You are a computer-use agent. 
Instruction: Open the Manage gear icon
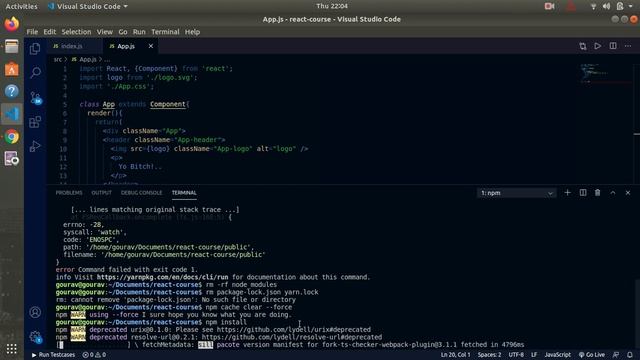35,337
